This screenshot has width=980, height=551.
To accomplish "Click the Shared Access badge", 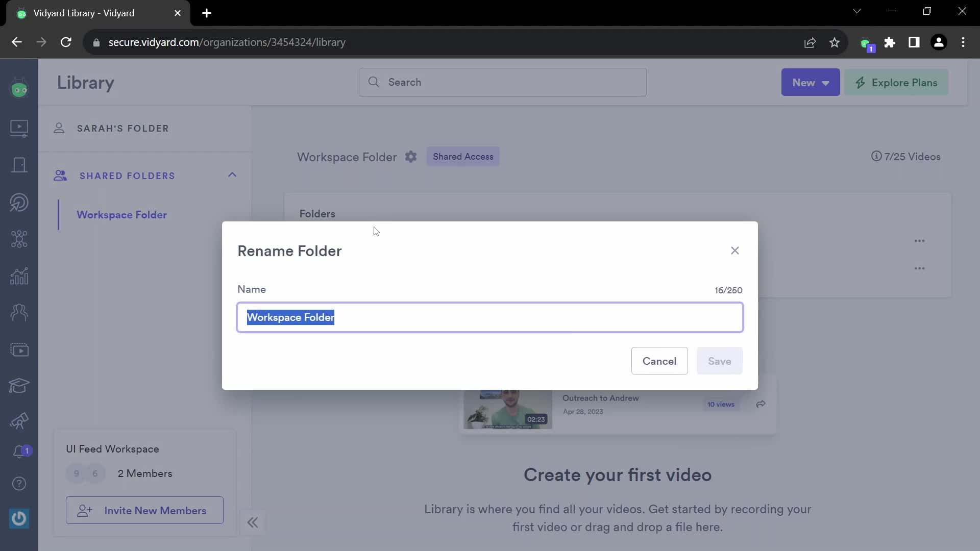I will [463, 157].
